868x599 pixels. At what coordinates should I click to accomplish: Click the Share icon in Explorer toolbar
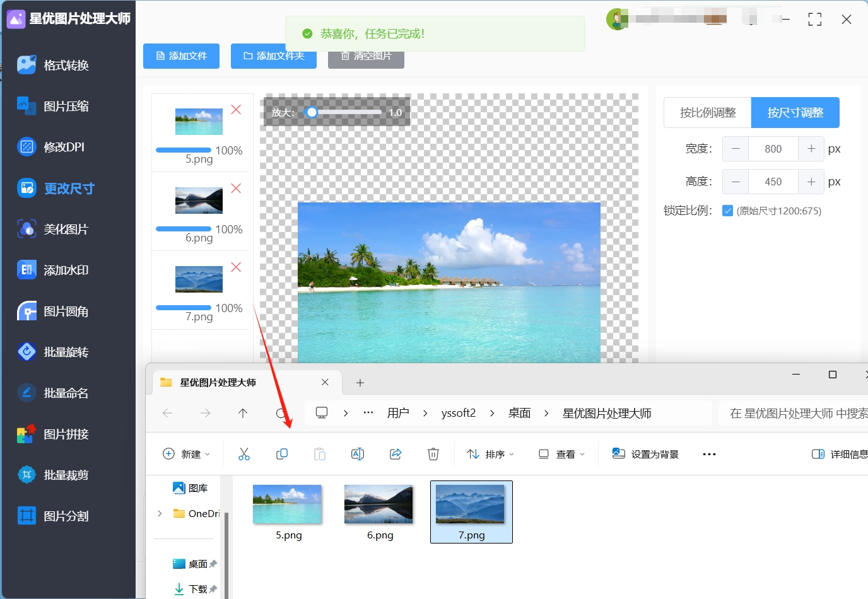396,454
